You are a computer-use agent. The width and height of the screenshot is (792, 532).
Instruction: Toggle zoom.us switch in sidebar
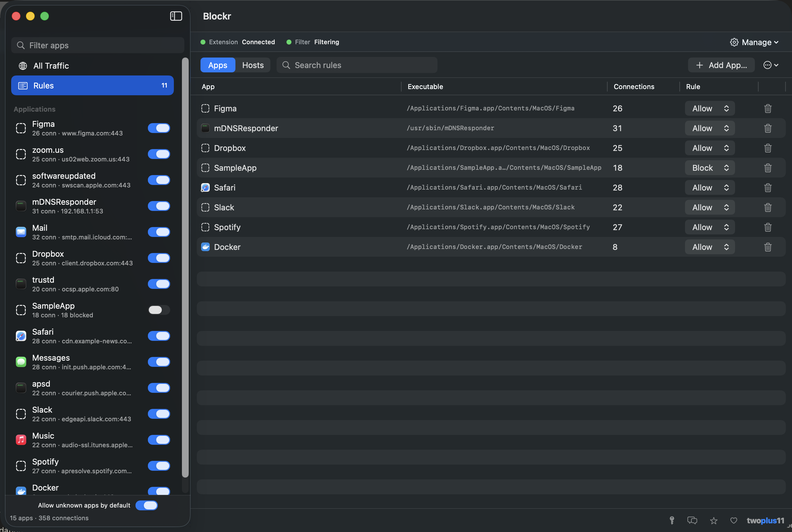coord(159,154)
